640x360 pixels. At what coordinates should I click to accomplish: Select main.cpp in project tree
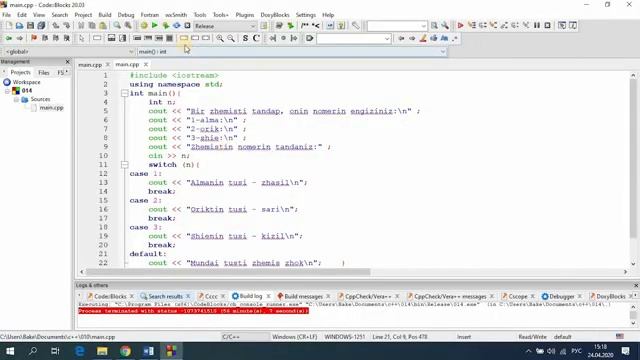(x=51, y=108)
